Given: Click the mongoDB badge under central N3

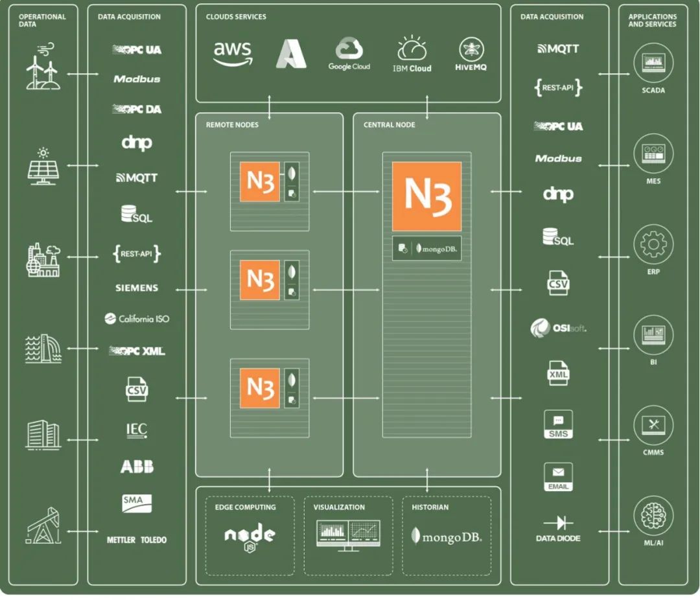Looking at the screenshot, I should (x=426, y=249).
